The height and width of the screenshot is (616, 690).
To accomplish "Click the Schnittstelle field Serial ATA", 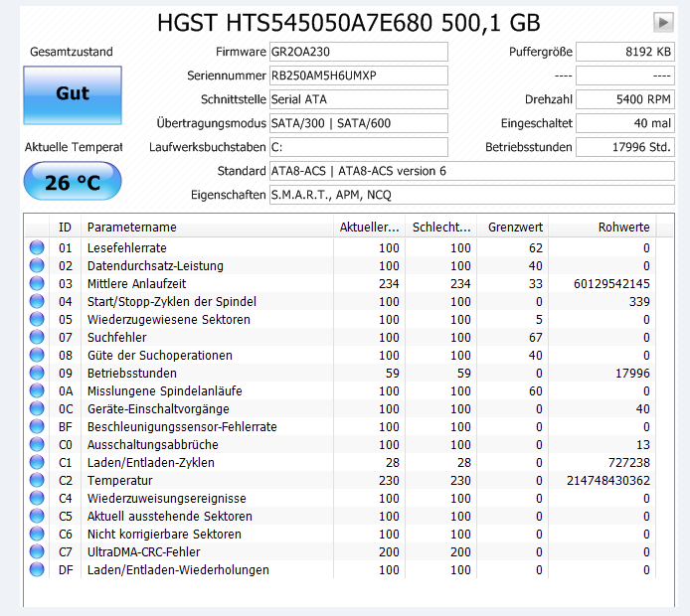I will (359, 99).
